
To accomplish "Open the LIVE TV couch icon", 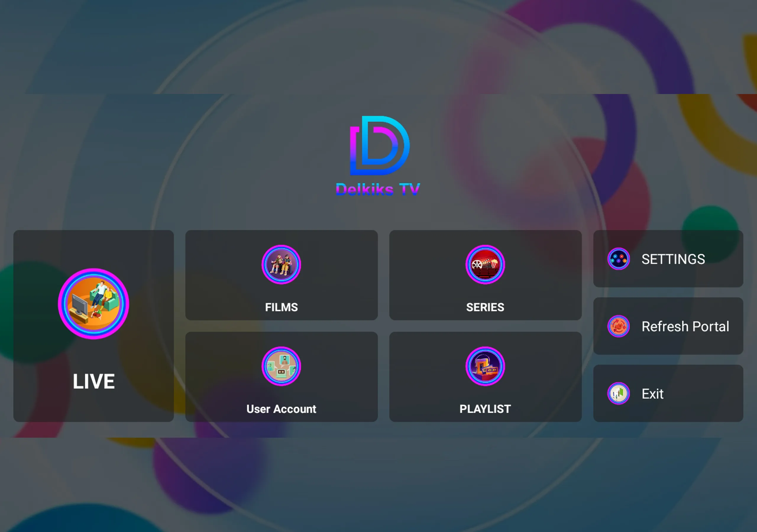I will point(94,304).
